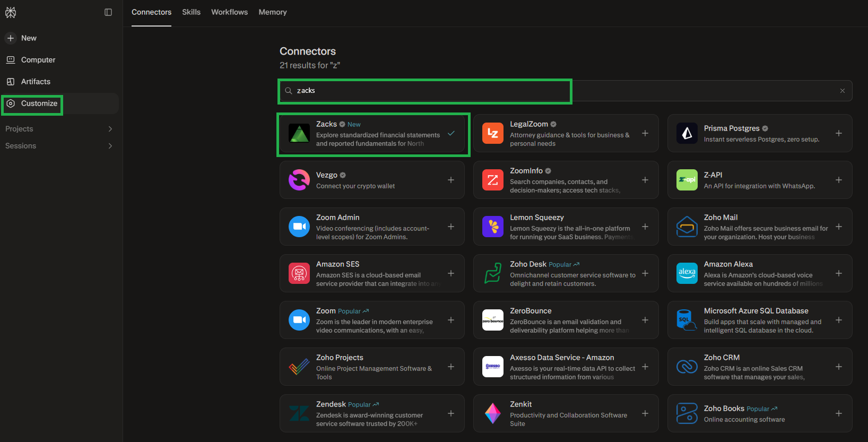Expand the Sessions section chevron

(x=110, y=146)
